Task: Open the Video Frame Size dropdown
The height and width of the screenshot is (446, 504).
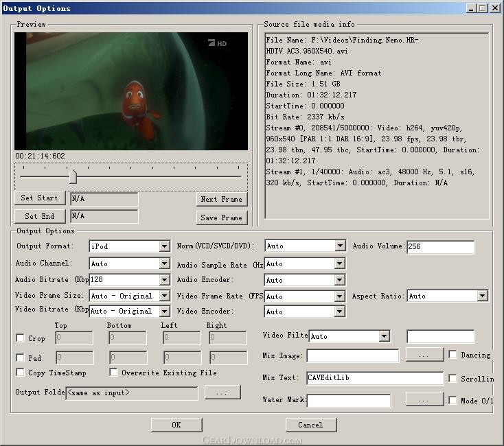Action: (130, 296)
